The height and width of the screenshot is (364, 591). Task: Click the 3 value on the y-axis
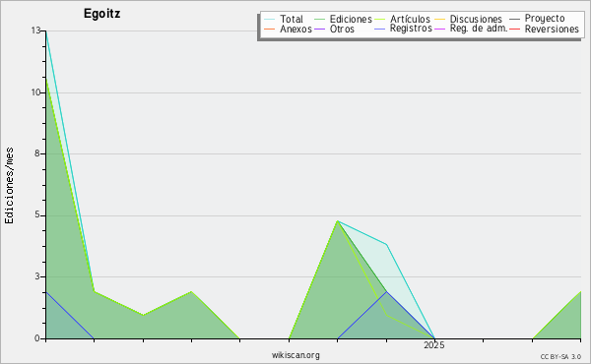tap(37, 276)
